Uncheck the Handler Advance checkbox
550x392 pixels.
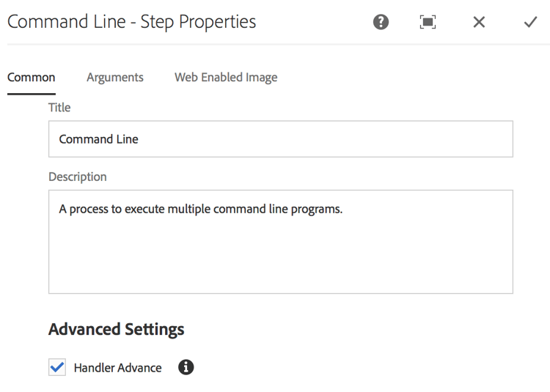[x=56, y=367]
